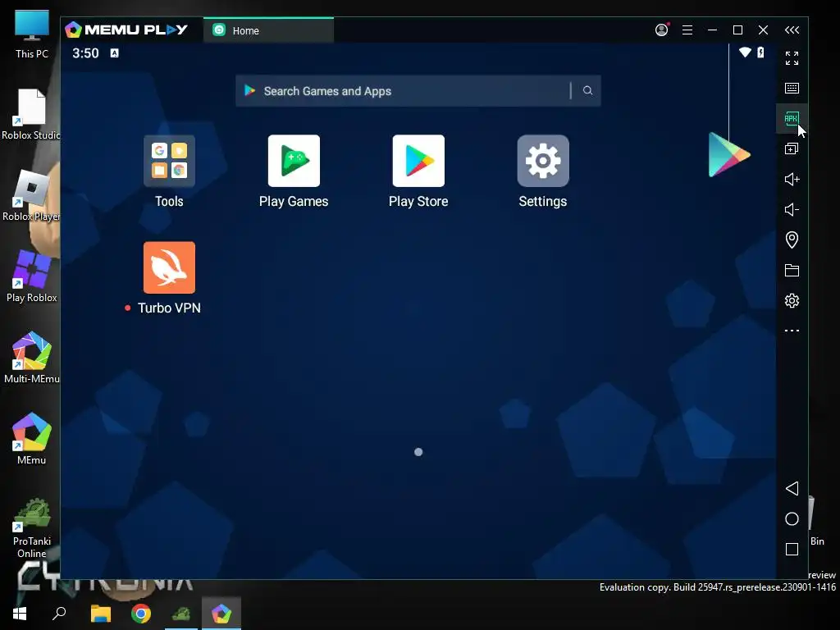Click the MEmu taskbar icon
This screenshot has width=840, height=630.
[x=221, y=614]
